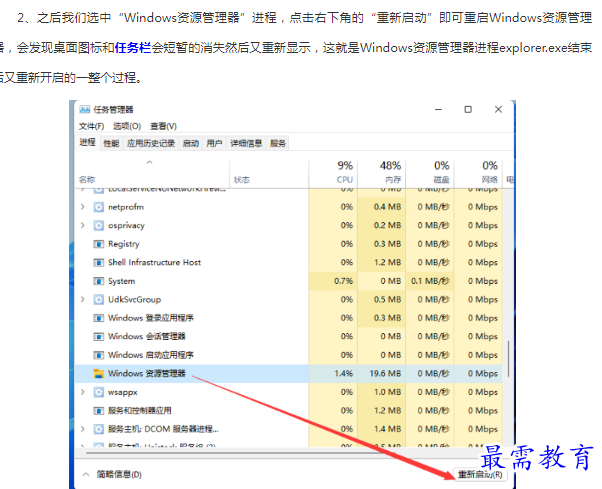This screenshot has height=489, width=602.
Task: Sort by the 网络 column header
Action: tap(478, 172)
